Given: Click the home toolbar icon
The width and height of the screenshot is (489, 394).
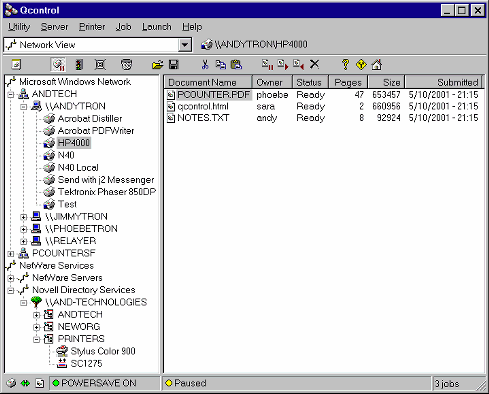Looking at the screenshot, I should coord(377,65).
